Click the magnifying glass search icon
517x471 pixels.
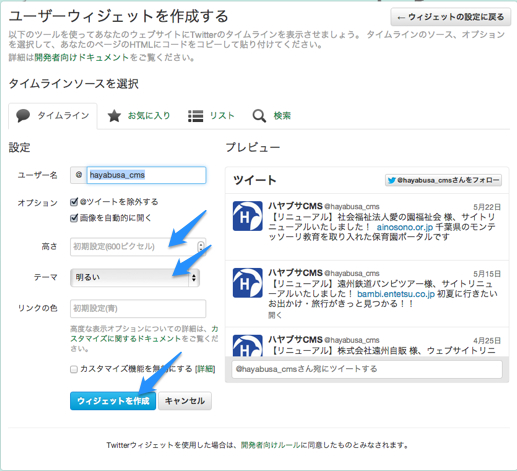pos(259,116)
